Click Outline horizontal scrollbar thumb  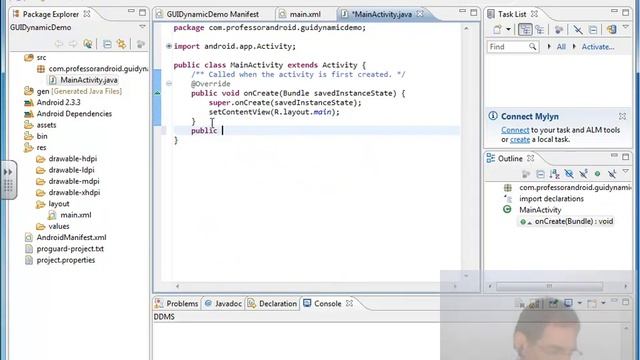tap(549, 286)
